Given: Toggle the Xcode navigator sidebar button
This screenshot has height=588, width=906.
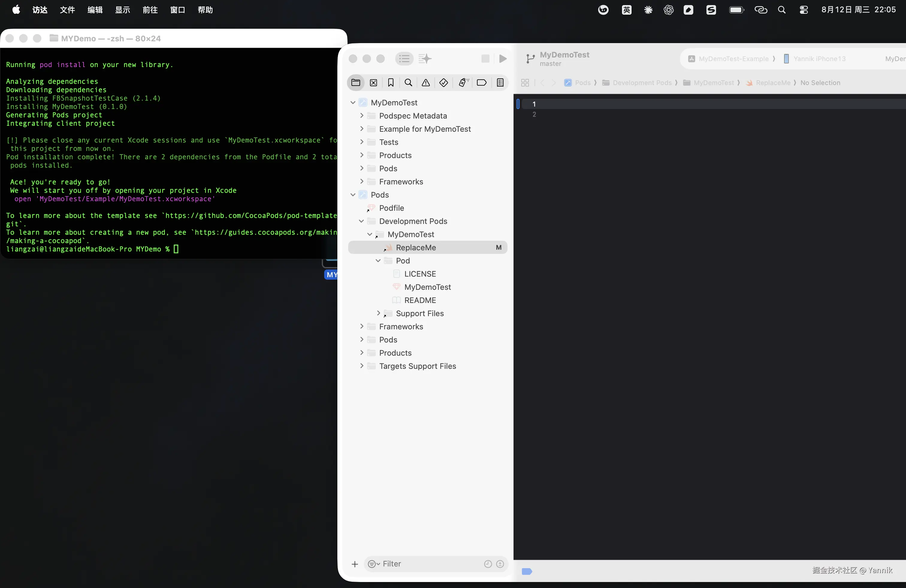Looking at the screenshot, I should click(x=404, y=59).
